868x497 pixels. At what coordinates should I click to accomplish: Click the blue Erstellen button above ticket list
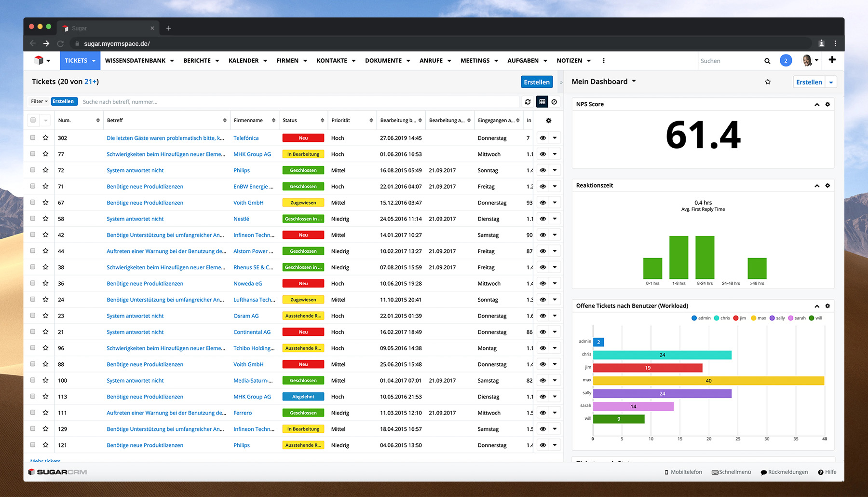pos(536,82)
